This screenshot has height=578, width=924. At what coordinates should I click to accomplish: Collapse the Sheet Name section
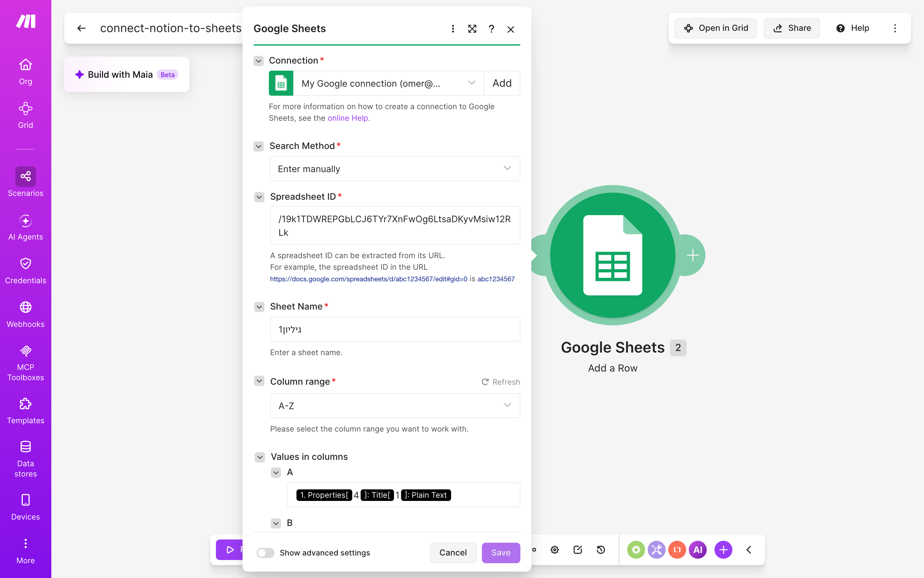[x=259, y=307]
